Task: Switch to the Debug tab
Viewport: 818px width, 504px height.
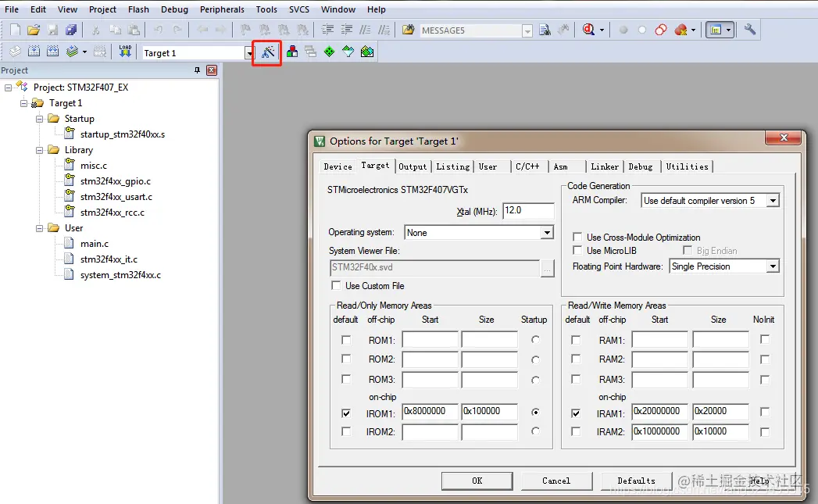Action: click(640, 166)
